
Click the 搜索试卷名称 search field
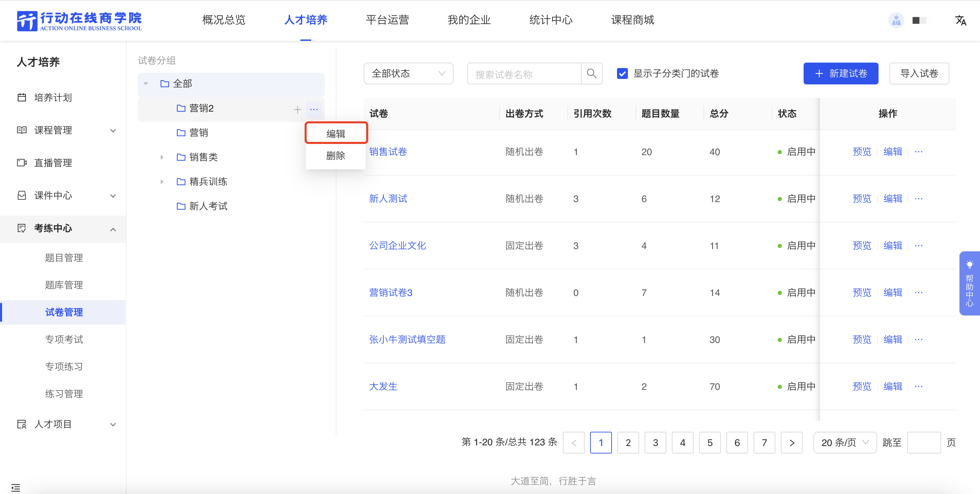tap(524, 73)
